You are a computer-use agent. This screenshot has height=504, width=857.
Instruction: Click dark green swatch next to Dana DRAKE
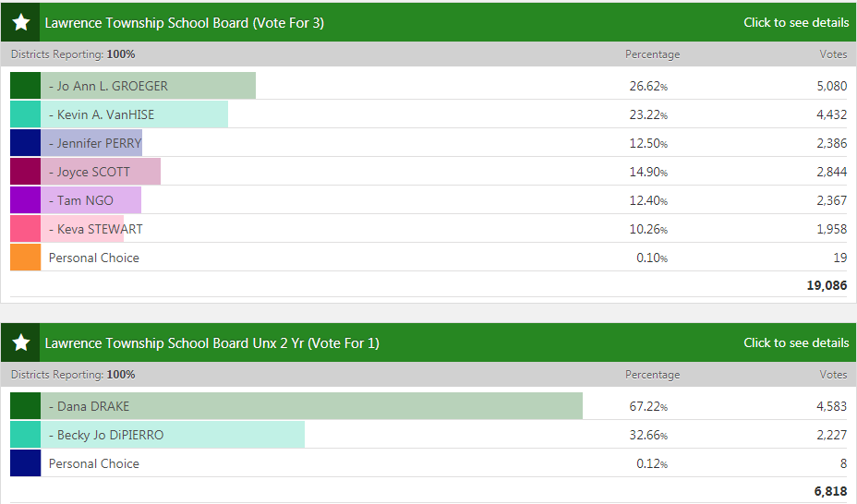point(25,406)
